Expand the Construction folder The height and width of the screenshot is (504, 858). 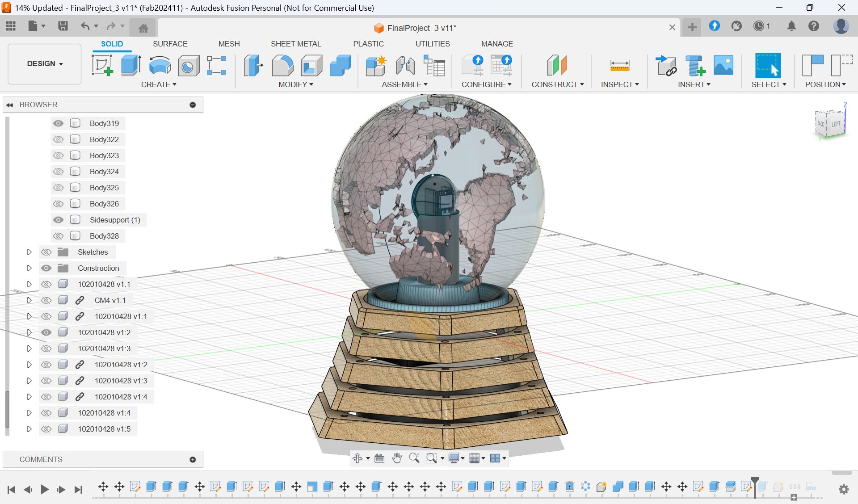(29, 268)
